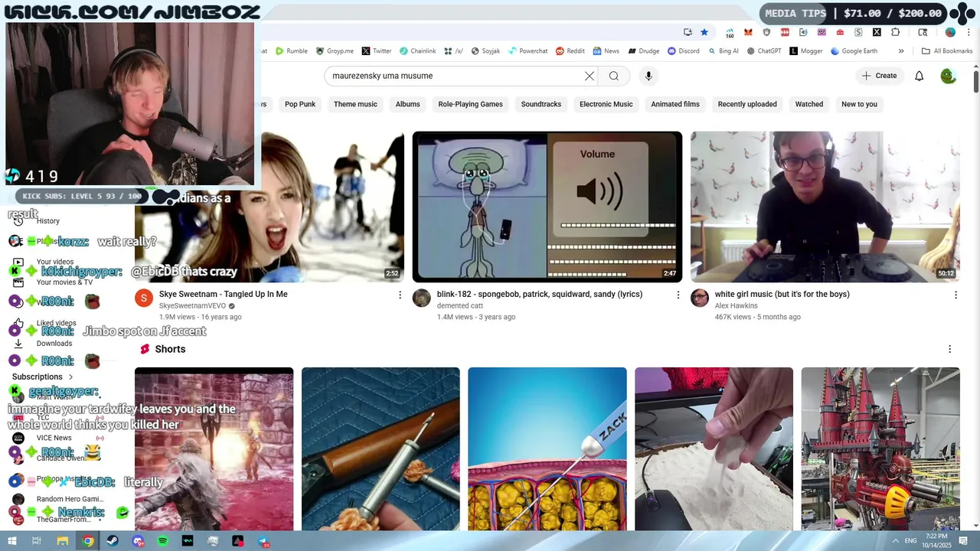Open the blink-182 spongebob lyrics title

pyautogui.click(x=540, y=294)
